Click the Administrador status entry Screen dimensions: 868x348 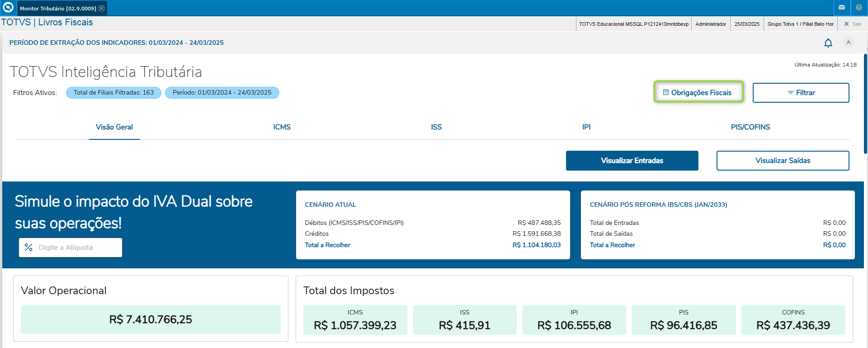711,24
